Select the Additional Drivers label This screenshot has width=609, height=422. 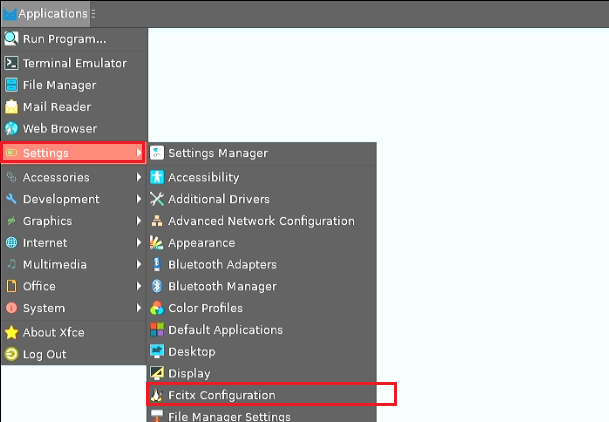pos(219,199)
